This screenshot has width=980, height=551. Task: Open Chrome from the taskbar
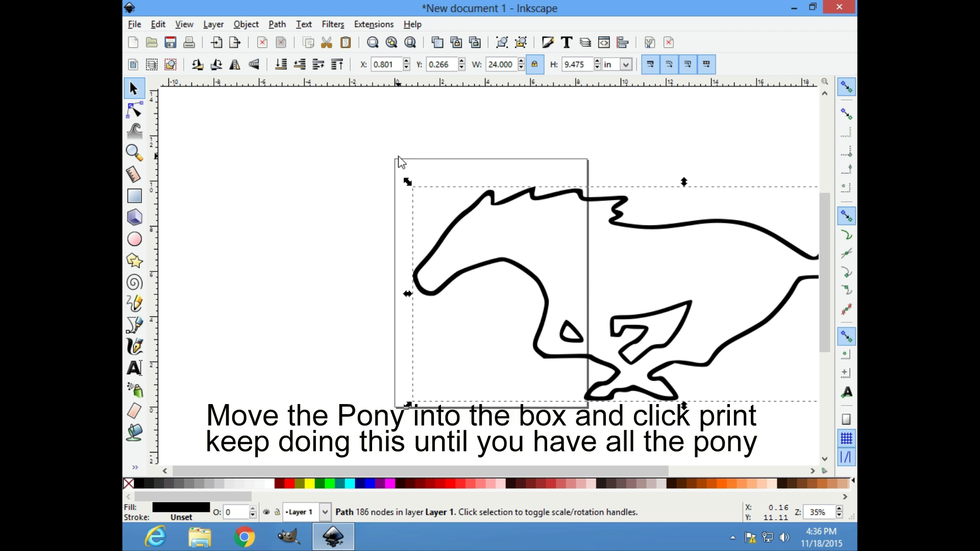coord(244,537)
